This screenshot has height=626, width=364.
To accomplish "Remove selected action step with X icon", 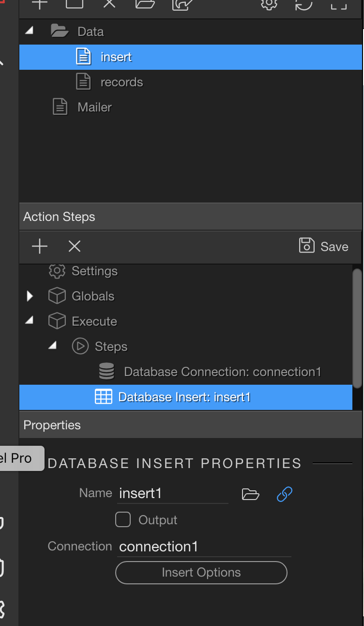I will coord(75,247).
